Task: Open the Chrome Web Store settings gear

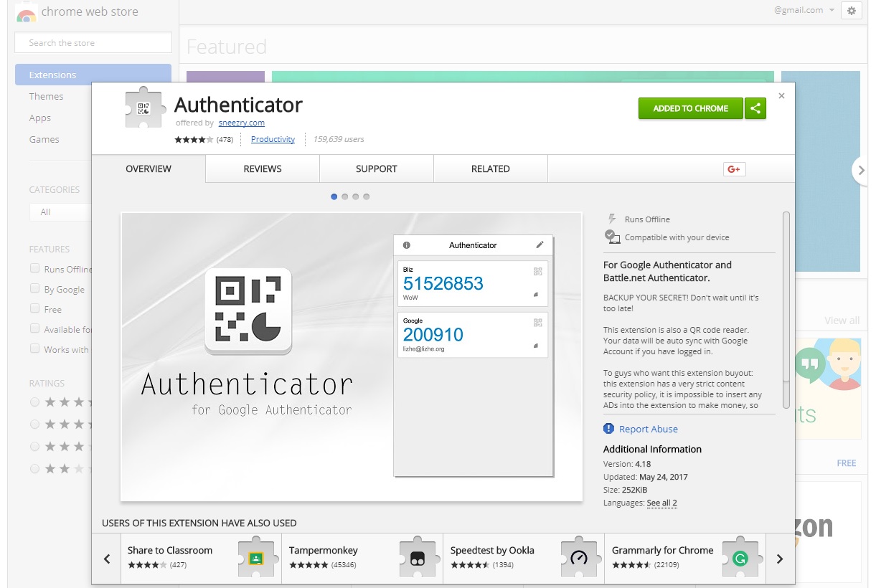Action: point(851,11)
